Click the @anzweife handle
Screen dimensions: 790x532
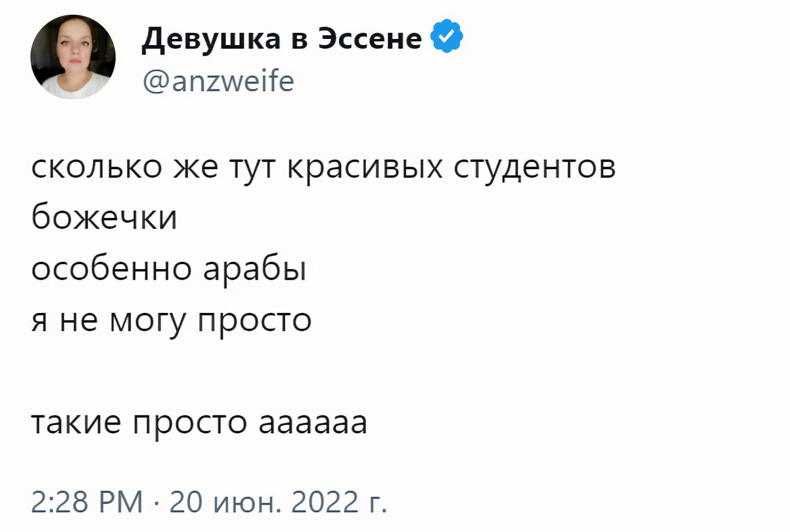(218, 81)
